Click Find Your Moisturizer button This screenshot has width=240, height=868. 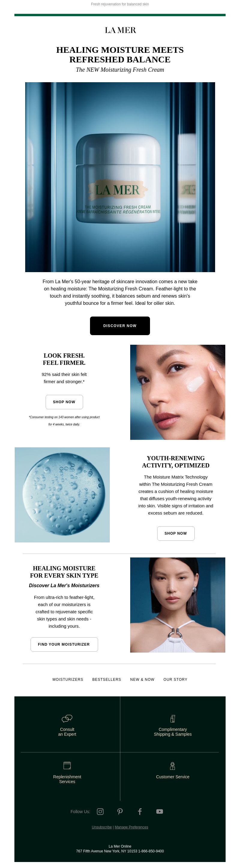tap(64, 644)
